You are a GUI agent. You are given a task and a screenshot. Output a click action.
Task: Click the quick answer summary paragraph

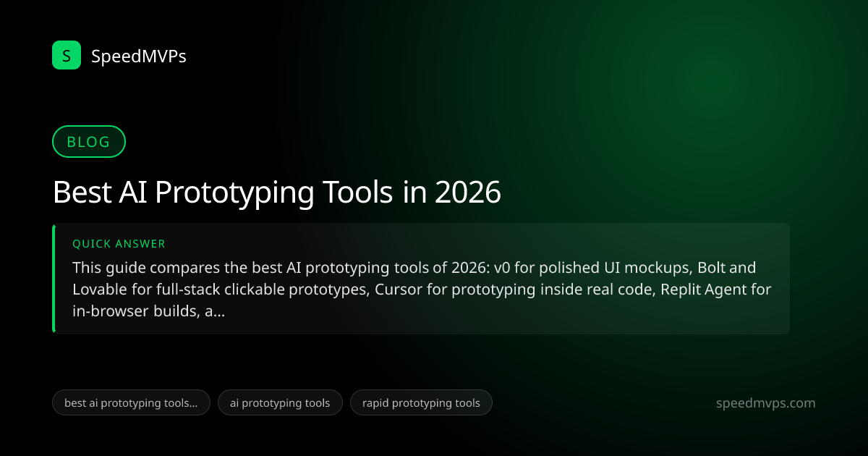click(422, 290)
